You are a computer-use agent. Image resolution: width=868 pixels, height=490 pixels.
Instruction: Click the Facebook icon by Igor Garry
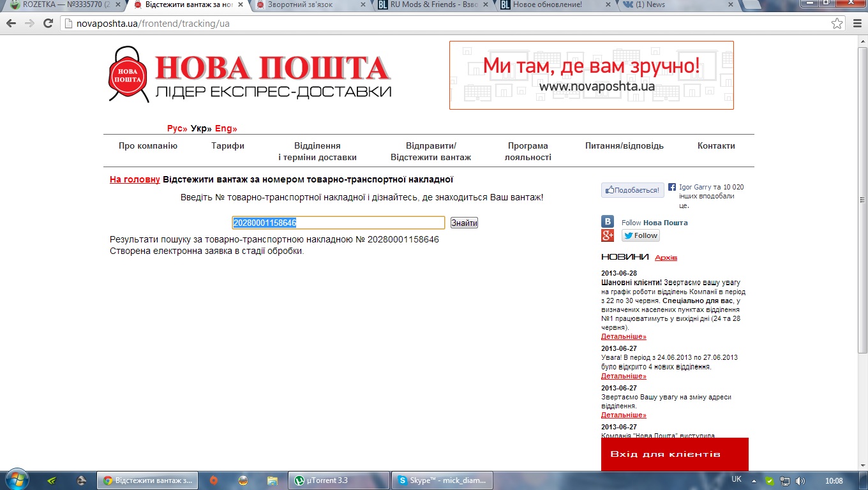pos(672,187)
